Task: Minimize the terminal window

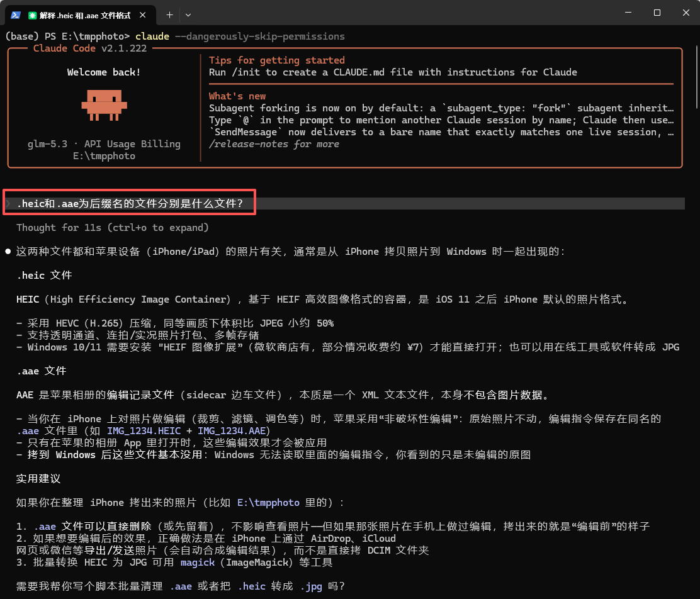Action: pyautogui.click(x=628, y=13)
